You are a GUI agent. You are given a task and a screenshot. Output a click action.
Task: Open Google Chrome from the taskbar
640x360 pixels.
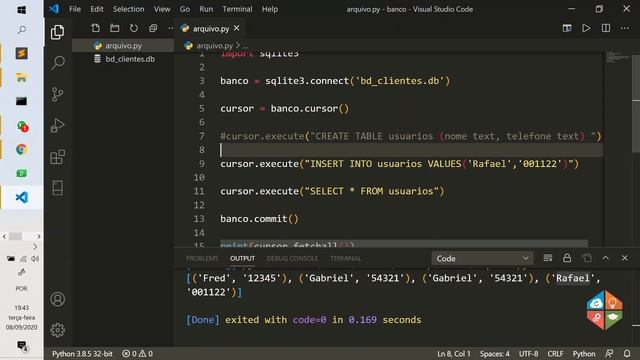pos(21,149)
